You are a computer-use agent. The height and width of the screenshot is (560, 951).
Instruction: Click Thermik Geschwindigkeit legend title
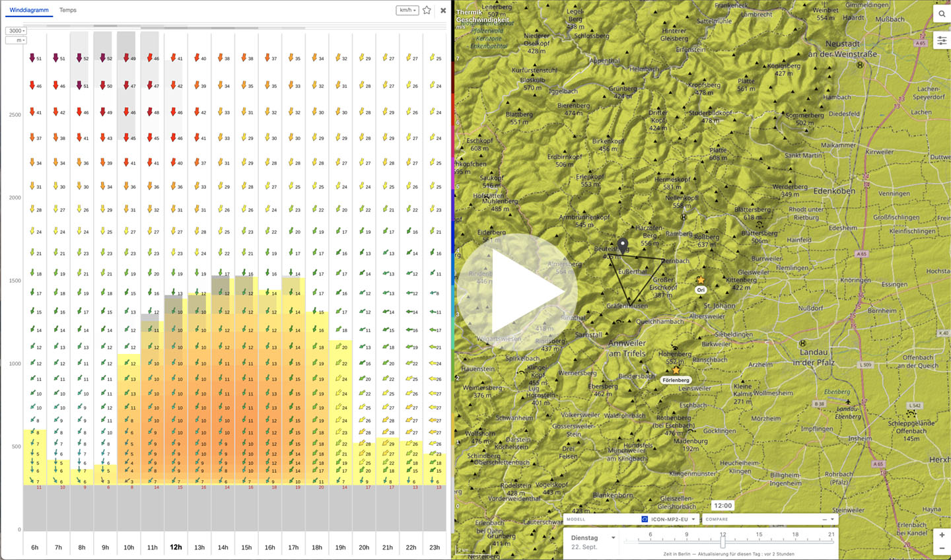483,16
